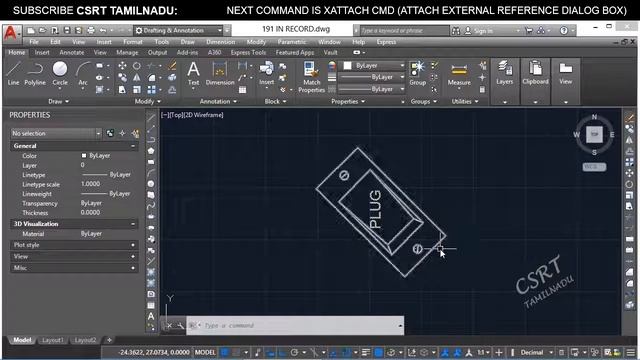Click the object color ByLayer swatch in ribbon

coord(348,66)
